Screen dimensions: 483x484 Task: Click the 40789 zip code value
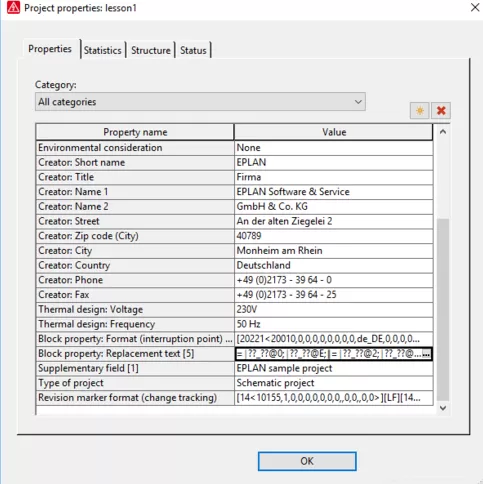[334, 236]
